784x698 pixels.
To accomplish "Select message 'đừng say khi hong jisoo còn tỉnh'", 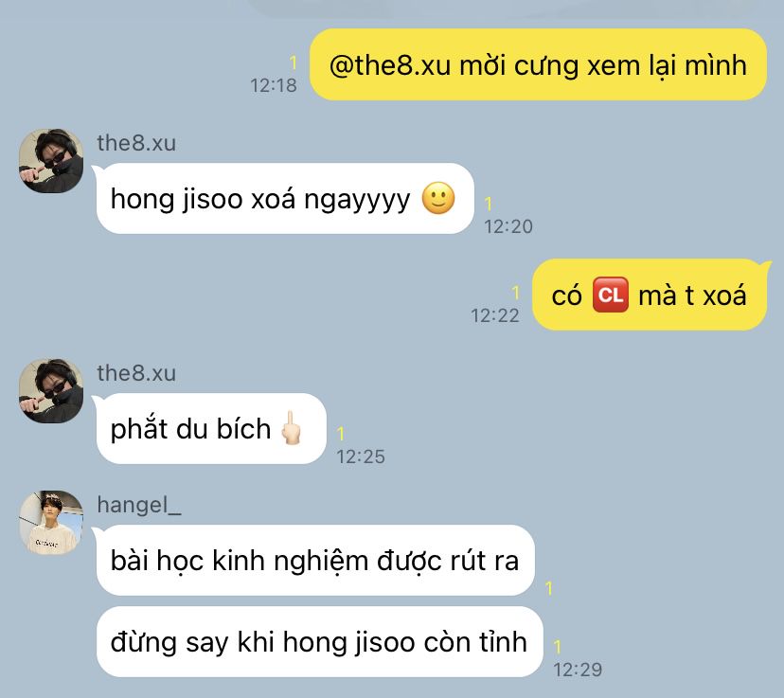I will (x=319, y=642).
